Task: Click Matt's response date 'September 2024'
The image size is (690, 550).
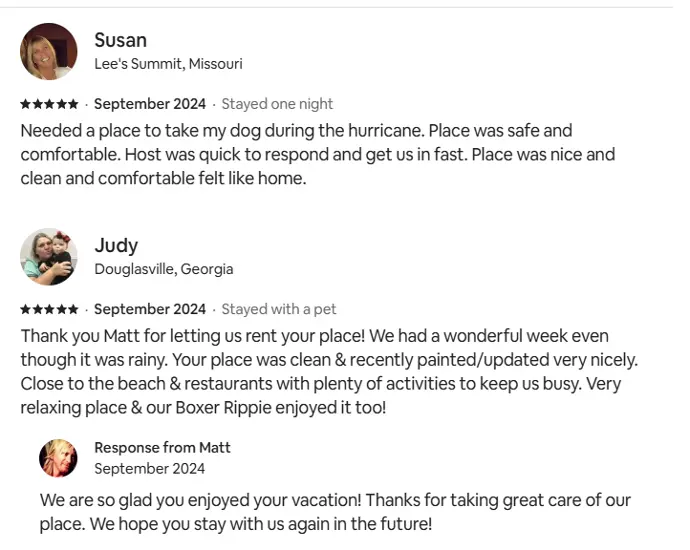Action: (x=150, y=468)
